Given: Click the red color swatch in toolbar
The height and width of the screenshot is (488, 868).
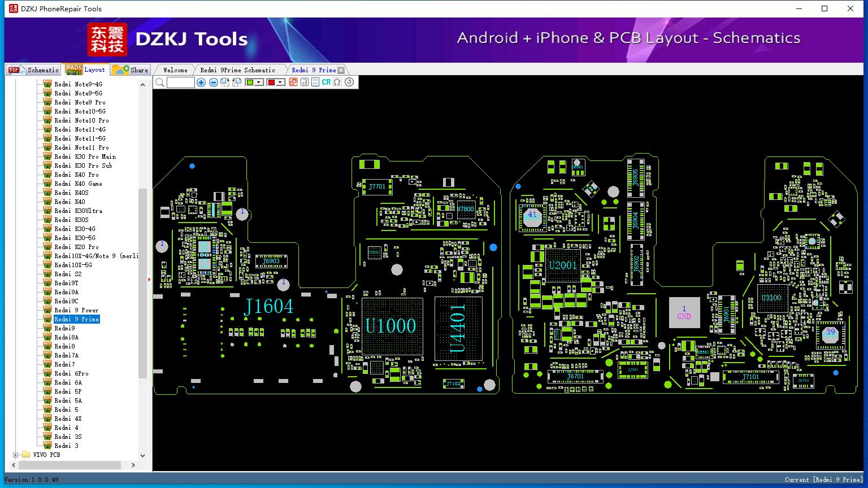Looking at the screenshot, I should tap(271, 82).
